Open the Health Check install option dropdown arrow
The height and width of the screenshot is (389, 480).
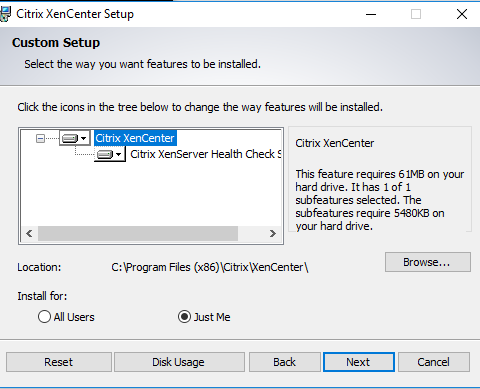(118, 154)
